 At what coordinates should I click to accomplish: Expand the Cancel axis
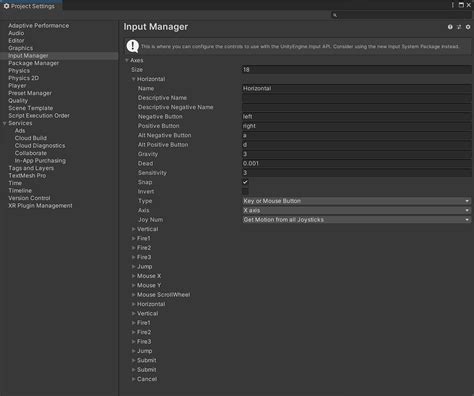point(134,379)
